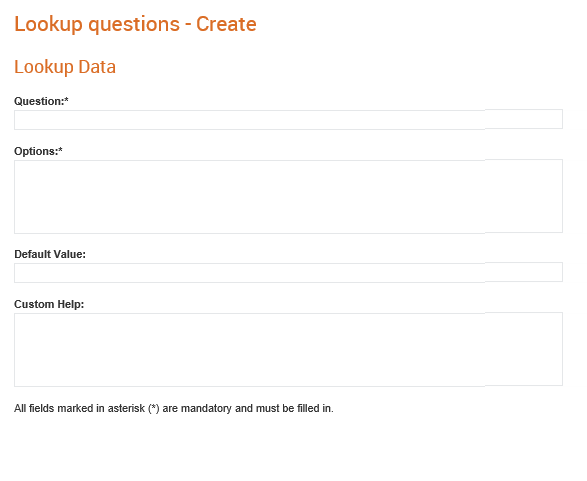
Task: Click the Options field label
Action: point(38,151)
